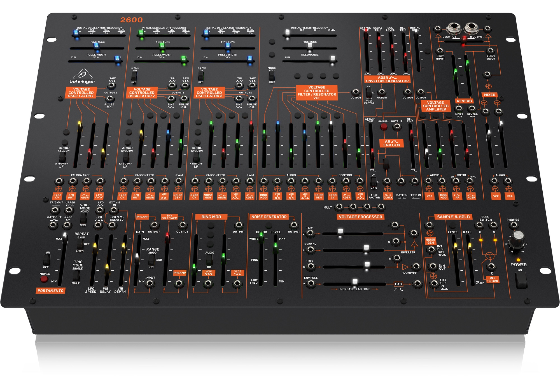Click the Voltage Processor -10V input jack

pyautogui.click(x=310, y=233)
